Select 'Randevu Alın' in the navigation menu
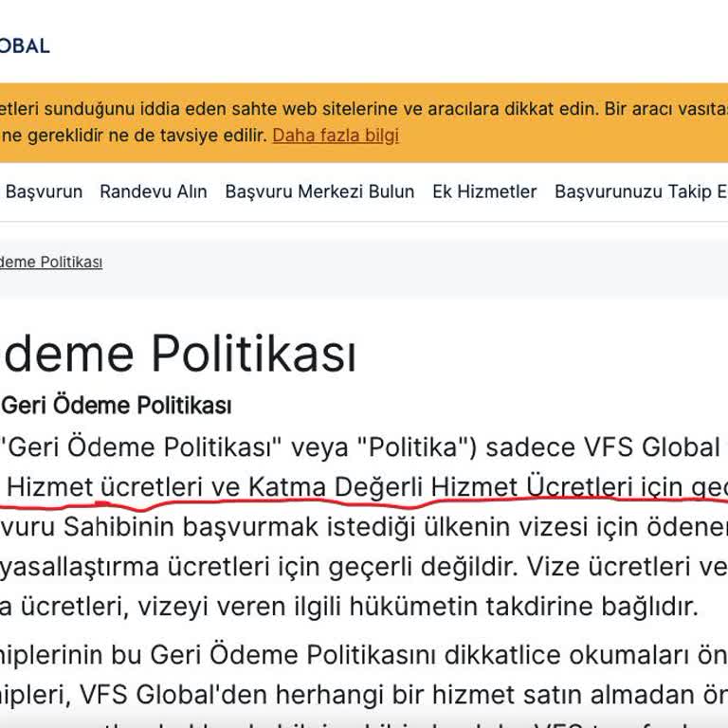Viewport: 728px width, 728px height. pyautogui.click(x=154, y=191)
